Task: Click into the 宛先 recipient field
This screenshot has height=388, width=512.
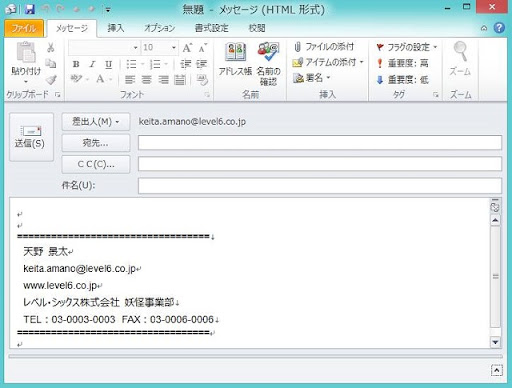Action: 320,143
